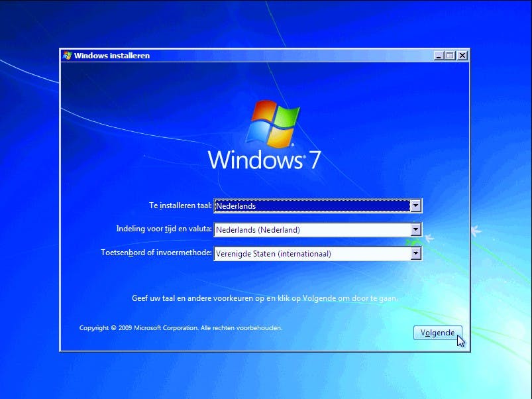
Task: Click the 'Te installeren taal:' label
Action: click(180, 205)
